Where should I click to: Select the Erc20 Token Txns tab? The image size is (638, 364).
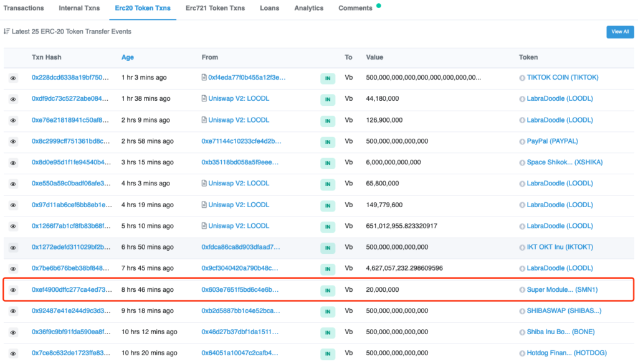143,8
